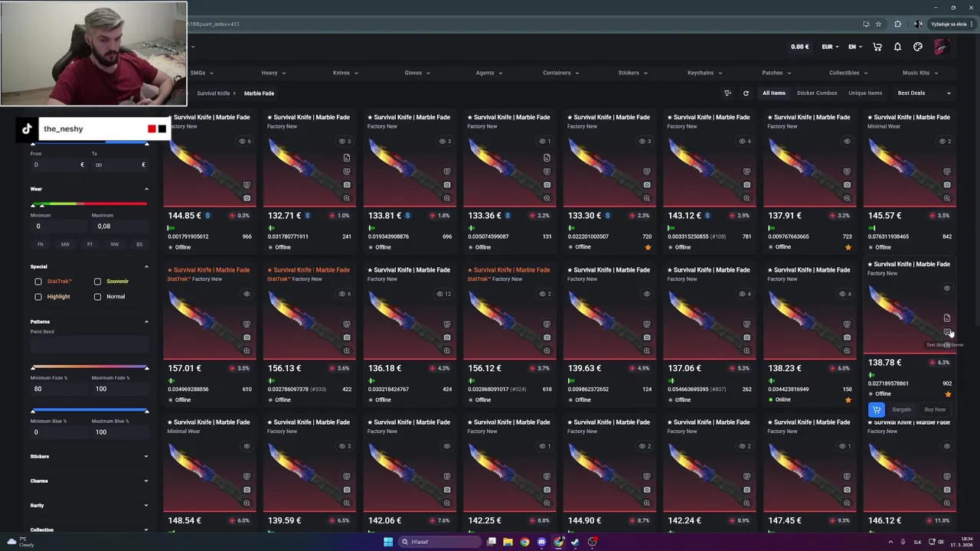
Task: Click the Paint Seed input field
Action: click(89, 345)
